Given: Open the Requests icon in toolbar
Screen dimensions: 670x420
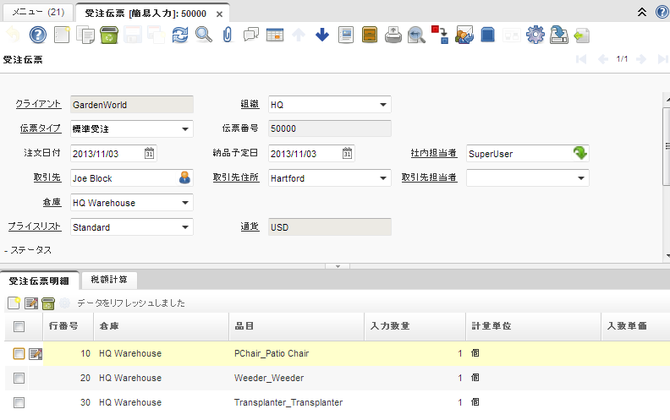Looking at the screenshot, I should point(464,35).
